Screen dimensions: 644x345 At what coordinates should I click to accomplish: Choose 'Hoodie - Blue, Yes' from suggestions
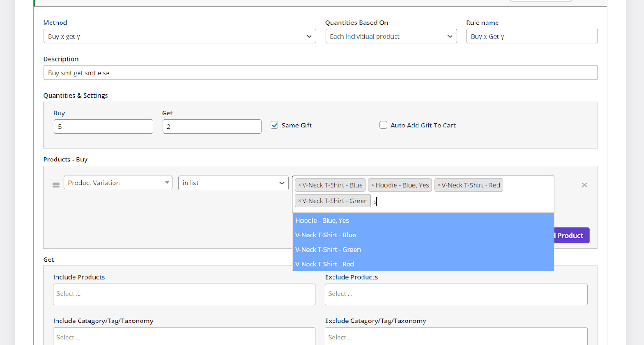423,220
